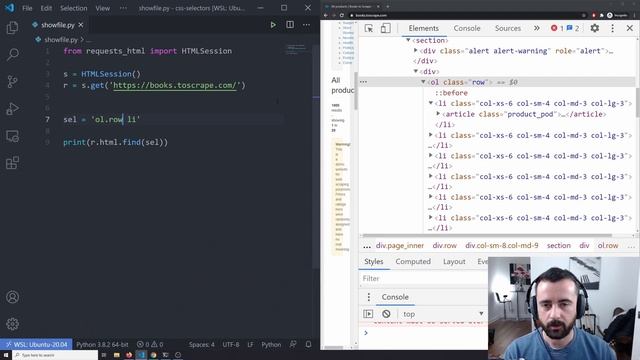The image size is (640, 360).
Task: Expand the alert alert-warning div node
Action: [x=416, y=51]
